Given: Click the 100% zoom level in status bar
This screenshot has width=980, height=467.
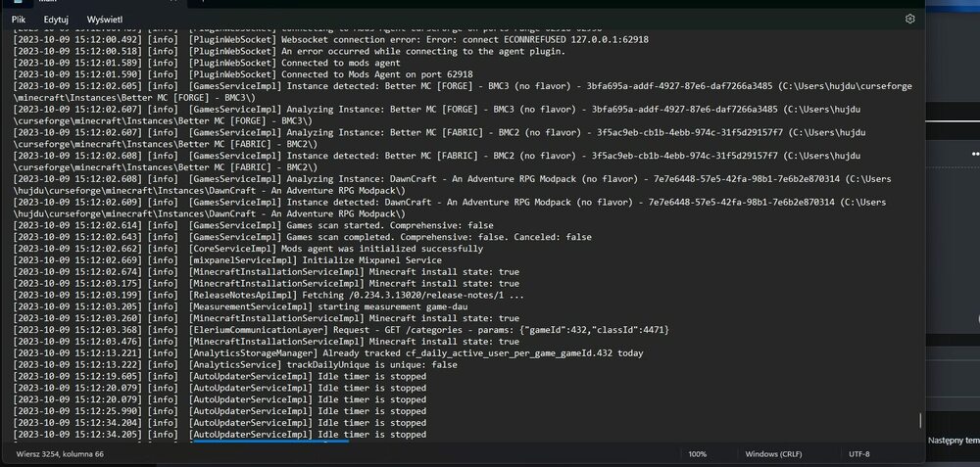Looking at the screenshot, I should click(698, 454).
